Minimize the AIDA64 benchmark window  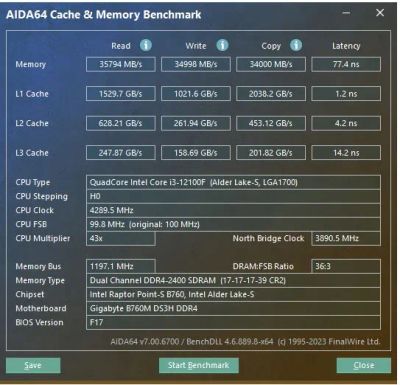click(346, 13)
